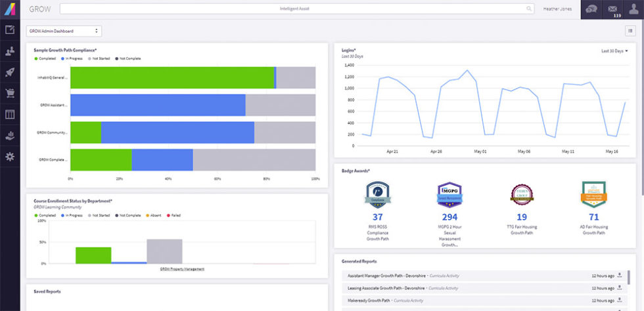Screen dimensions: 644x311
Task: Toggle Failed legend in Course Enrollment chart
Action: [173, 215]
